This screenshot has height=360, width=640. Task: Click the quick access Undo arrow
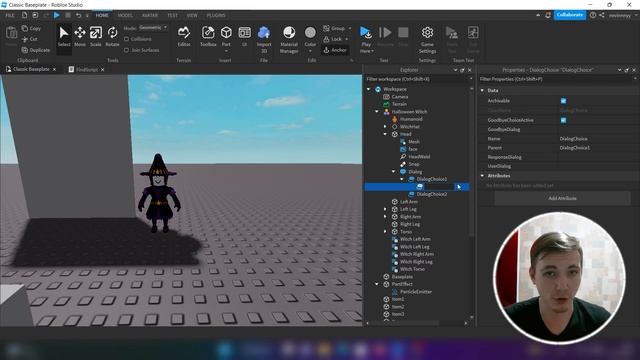point(78,15)
